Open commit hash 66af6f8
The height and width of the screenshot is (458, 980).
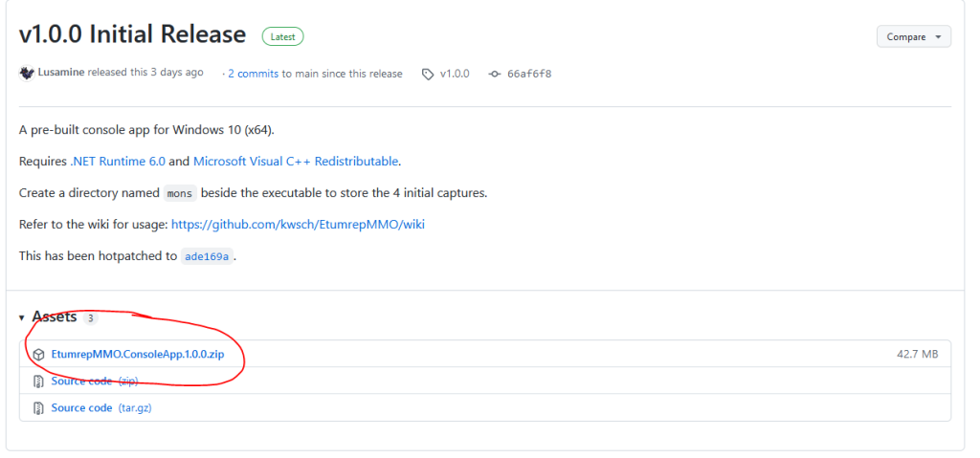529,74
